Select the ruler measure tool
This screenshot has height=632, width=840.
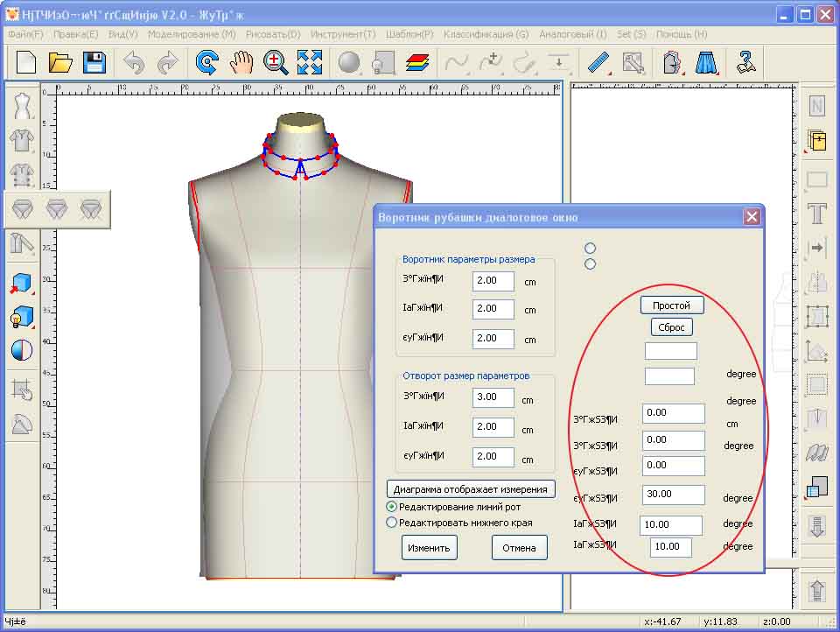pos(598,62)
